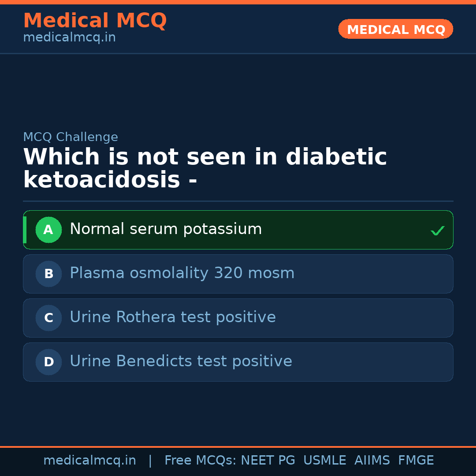This screenshot has width=476, height=476.
Task: Choose answer 'Normal serum potassium'
Action: coord(166,229)
